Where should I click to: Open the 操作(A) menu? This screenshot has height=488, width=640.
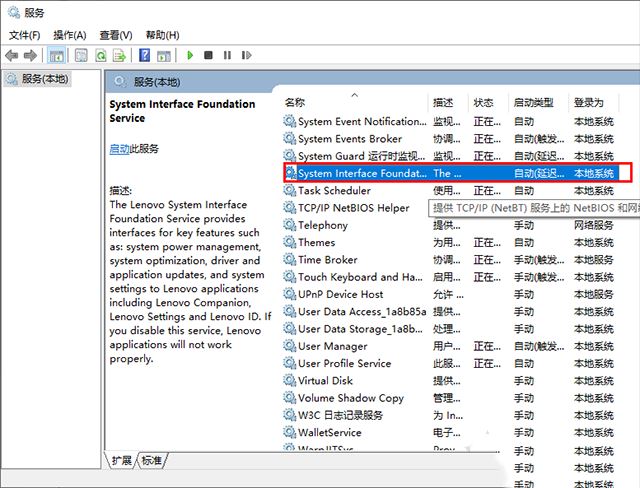(x=70, y=35)
